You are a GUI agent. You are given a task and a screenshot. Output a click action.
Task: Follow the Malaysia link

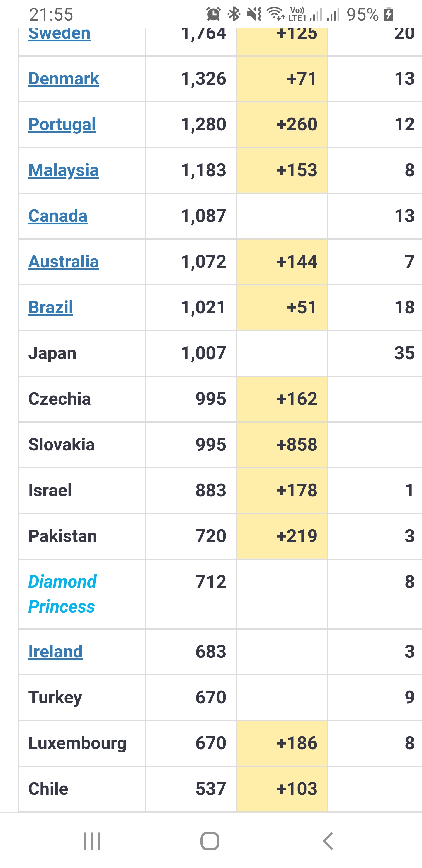63,170
